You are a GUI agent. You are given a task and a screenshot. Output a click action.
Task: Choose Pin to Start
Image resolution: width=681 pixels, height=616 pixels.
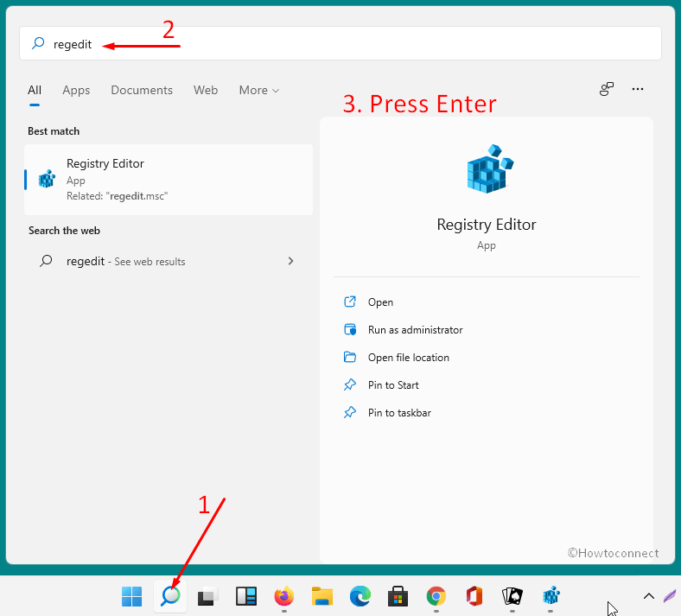[393, 385]
